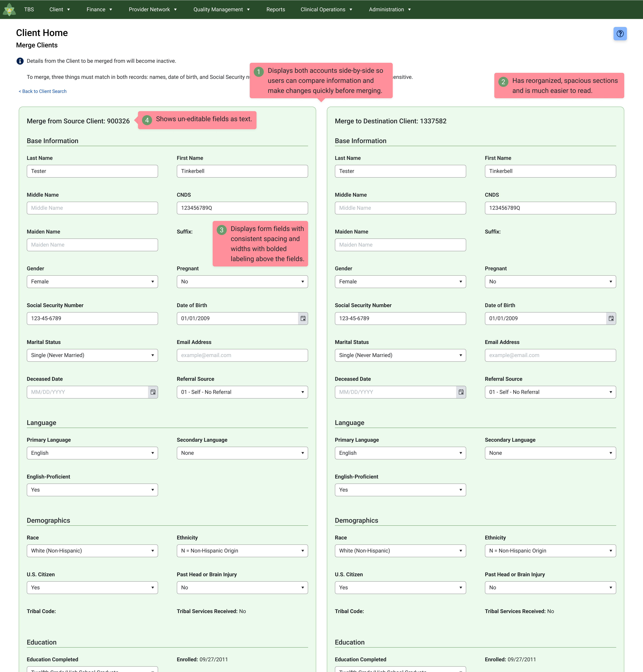Open the Administration menu
The image size is (643, 672).
[x=390, y=10]
